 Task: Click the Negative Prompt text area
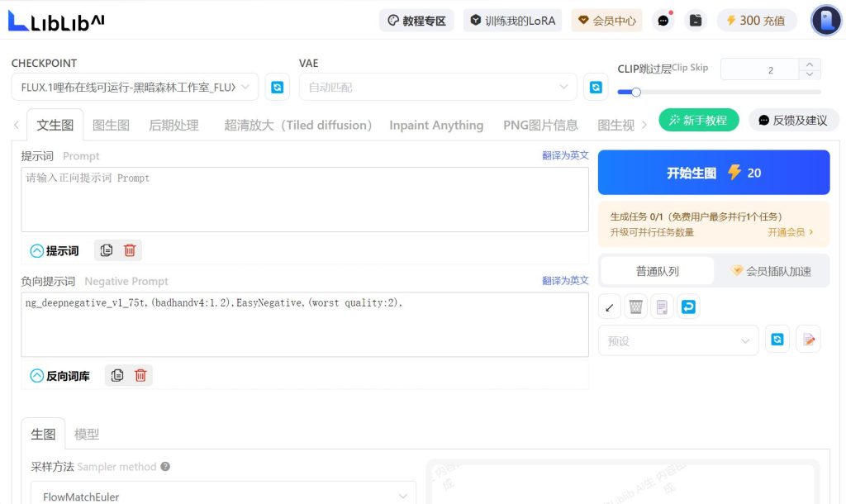[305, 325]
